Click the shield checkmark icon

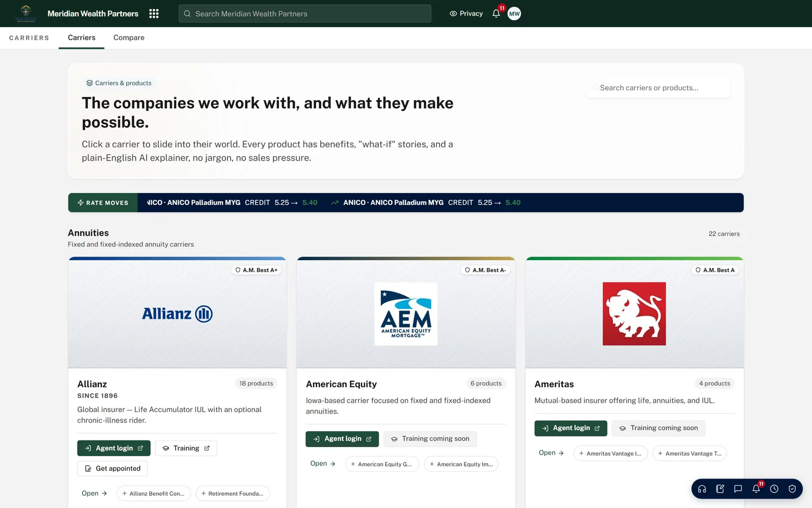click(792, 489)
